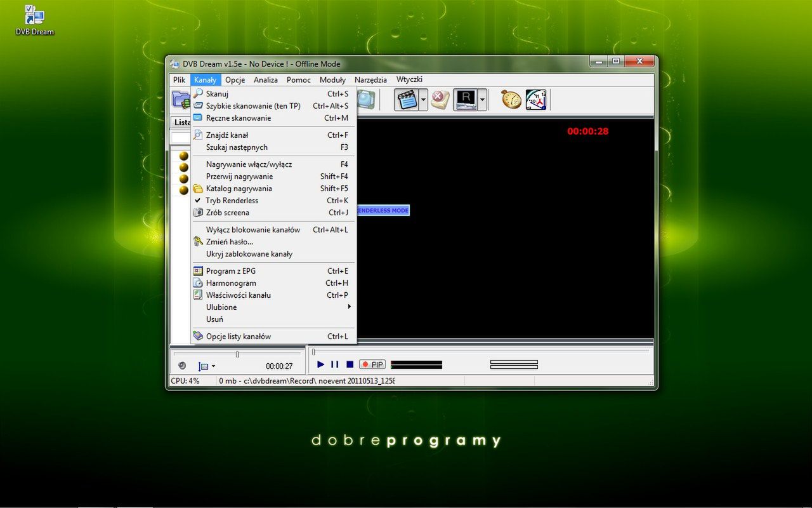
Task: Open Katalog nagrywania folder entry
Action: click(x=273, y=189)
